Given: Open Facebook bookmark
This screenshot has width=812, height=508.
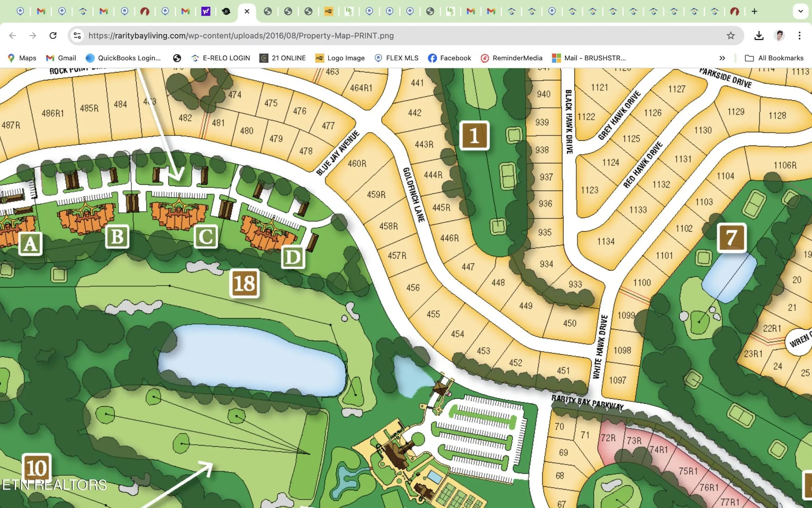Looking at the screenshot, I should click(x=449, y=58).
